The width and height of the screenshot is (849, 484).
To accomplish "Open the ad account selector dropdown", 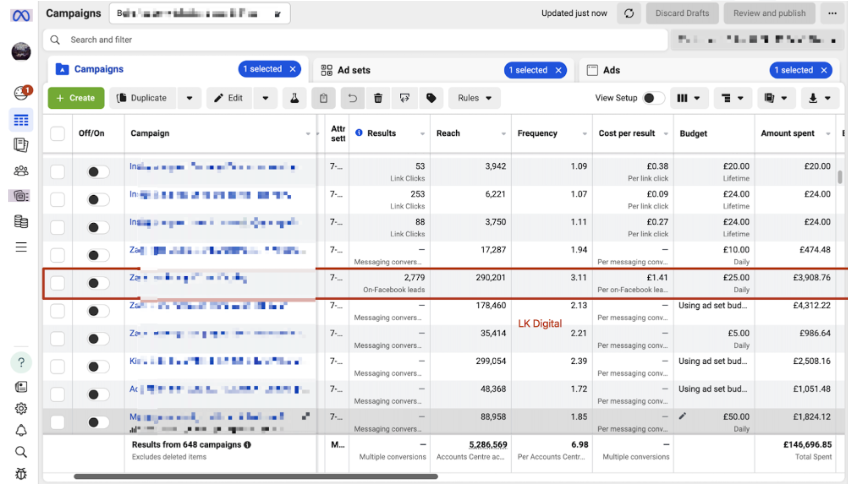I will 200,14.
